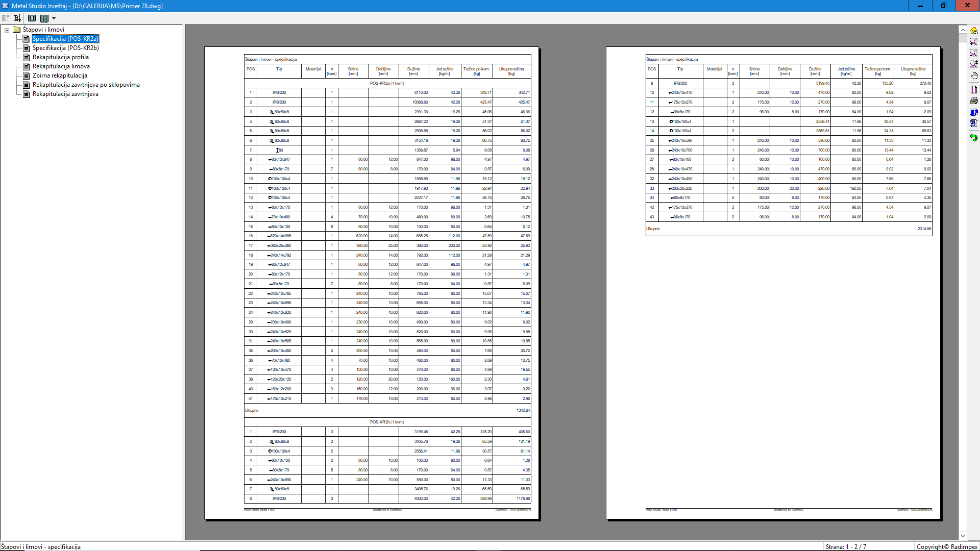The height and width of the screenshot is (551, 980).
Task: Open the page layout dropdown arrow
Action: tap(54, 18)
